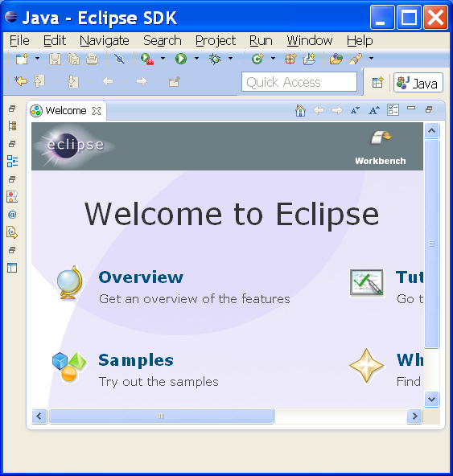453x476 pixels.
Task: Click the Open Perspective icon beside Java
Action: point(377,82)
